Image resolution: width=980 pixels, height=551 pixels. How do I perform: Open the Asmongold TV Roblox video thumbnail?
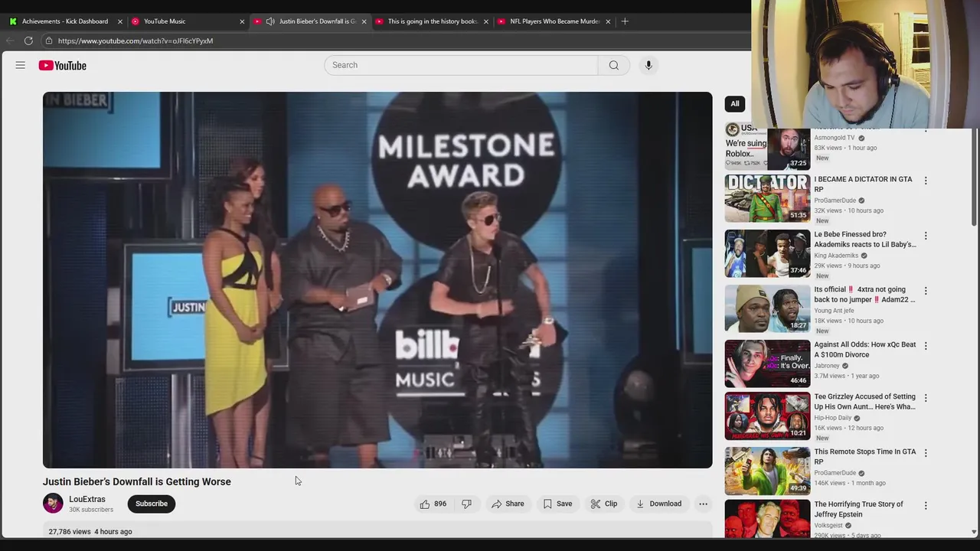pyautogui.click(x=767, y=147)
